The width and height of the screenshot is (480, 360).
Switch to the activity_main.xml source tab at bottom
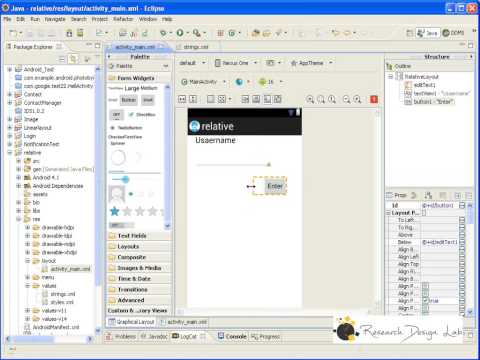184,322
